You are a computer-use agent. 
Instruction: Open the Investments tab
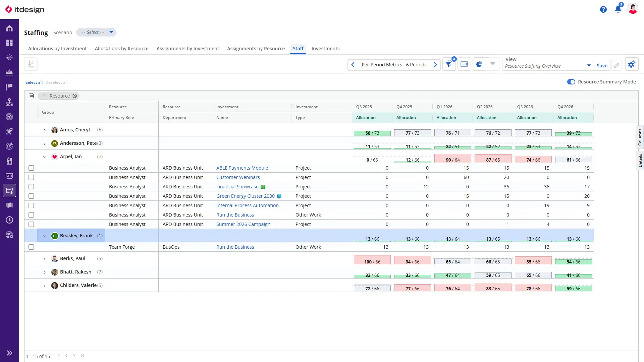point(325,49)
